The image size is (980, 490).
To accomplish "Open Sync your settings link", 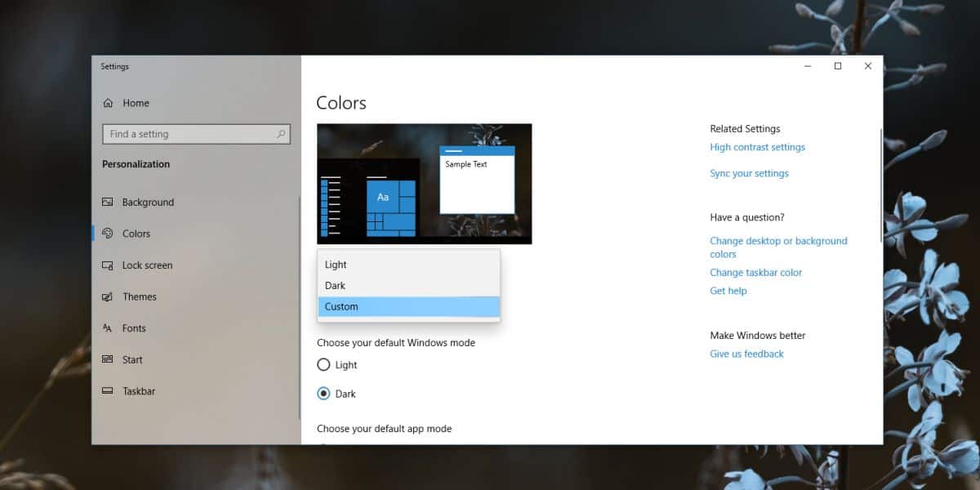I will [x=749, y=173].
